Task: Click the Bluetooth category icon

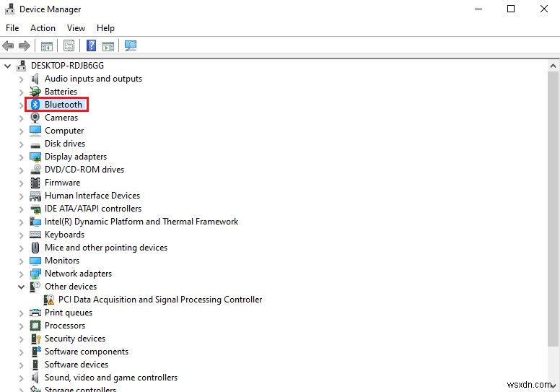Action: (35, 105)
